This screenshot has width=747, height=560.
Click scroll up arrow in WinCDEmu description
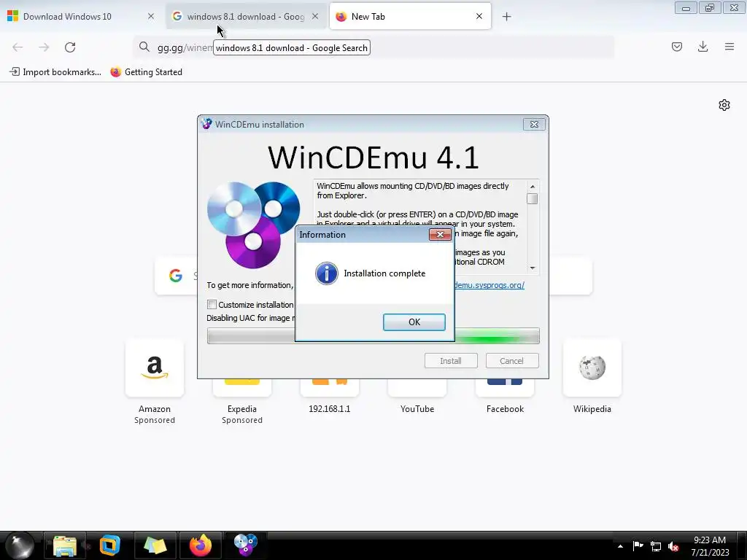(x=533, y=186)
